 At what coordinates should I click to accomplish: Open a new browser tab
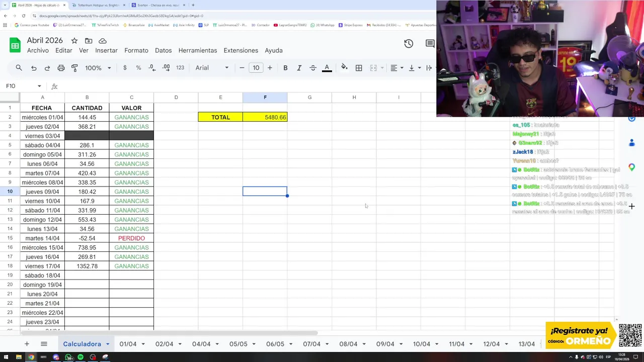pos(193,5)
